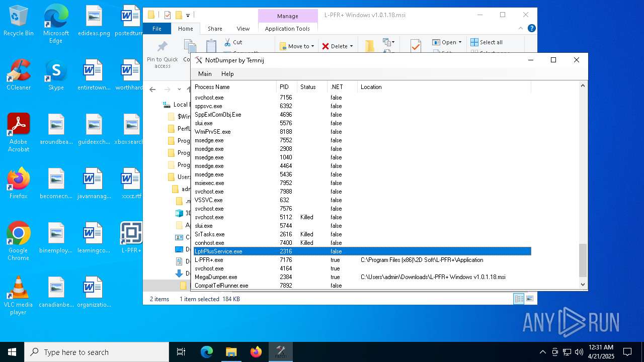644x362 pixels.
Task: Open Firefox desktop shortcut
Action: (19, 184)
